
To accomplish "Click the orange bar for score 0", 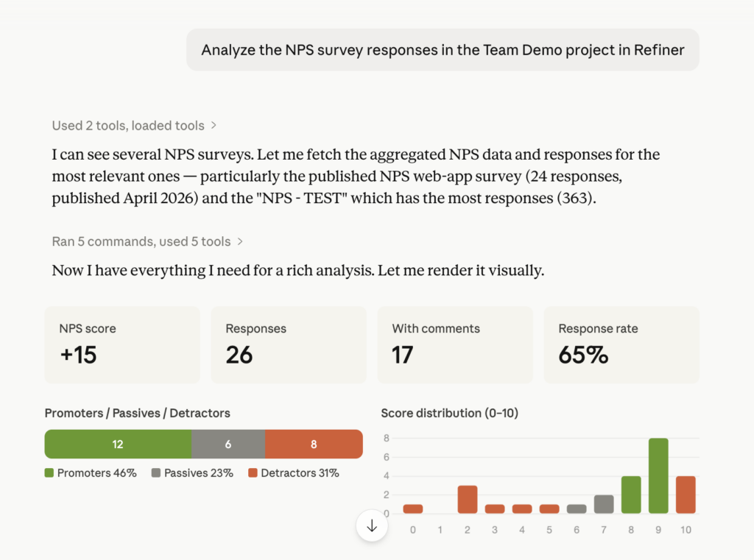I will point(413,508).
